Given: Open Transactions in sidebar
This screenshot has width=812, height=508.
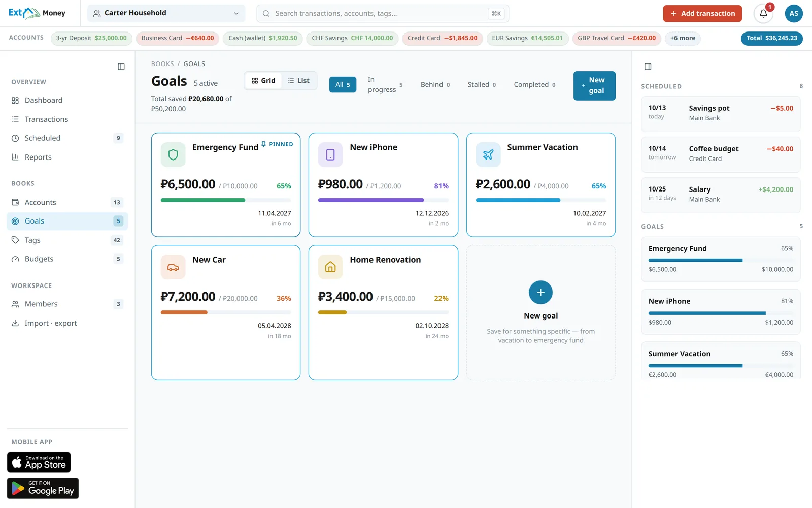Looking at the screenshot, I should coord(67,119).
